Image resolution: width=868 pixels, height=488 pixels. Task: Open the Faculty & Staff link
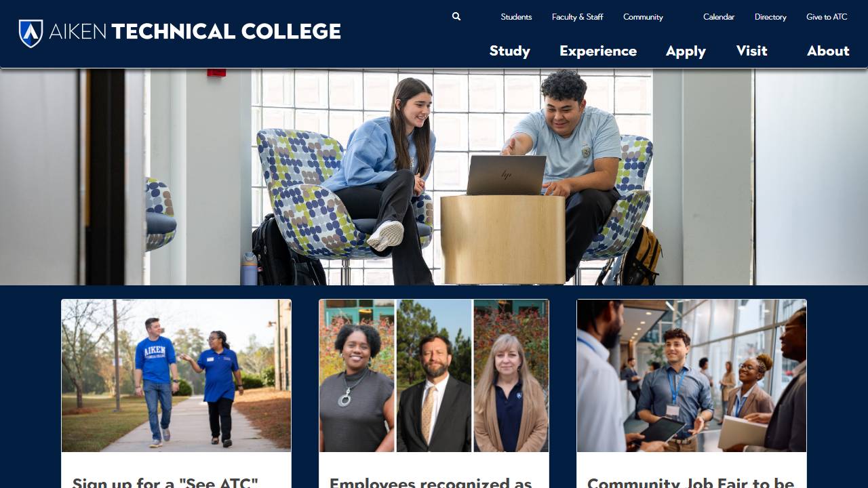click(x=577, y=17)
